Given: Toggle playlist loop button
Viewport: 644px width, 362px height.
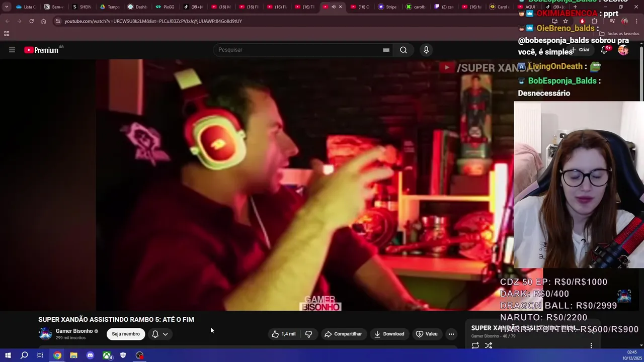Looking at the screenshot, I should pos(475,345).
